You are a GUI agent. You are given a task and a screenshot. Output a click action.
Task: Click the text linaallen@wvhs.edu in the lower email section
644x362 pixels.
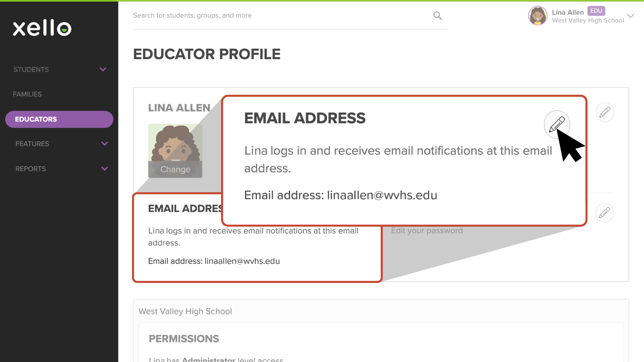coord(242,261)
